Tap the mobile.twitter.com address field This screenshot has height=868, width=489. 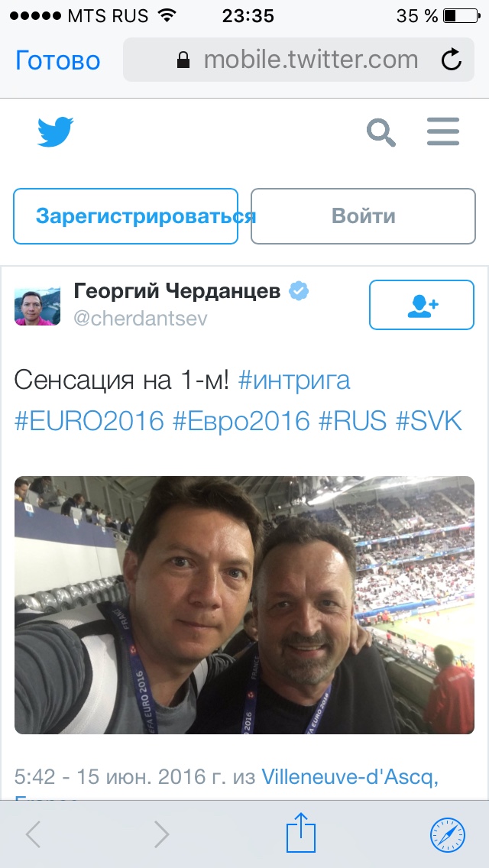[x=299, y=60]
